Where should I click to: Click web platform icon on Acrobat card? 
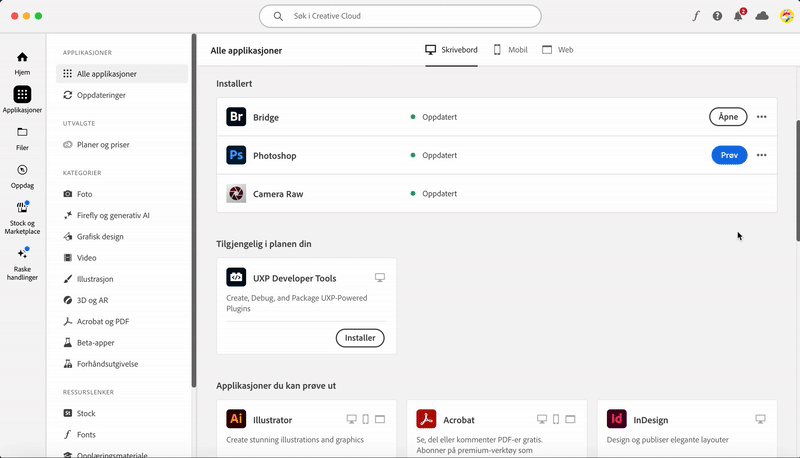[x=570, y=419]
